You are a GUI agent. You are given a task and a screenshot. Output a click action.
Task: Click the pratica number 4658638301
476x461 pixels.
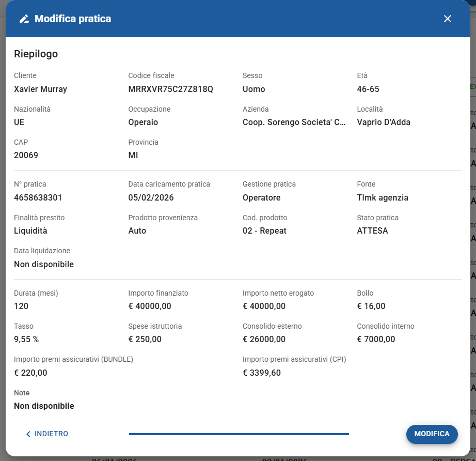[38, 197]
